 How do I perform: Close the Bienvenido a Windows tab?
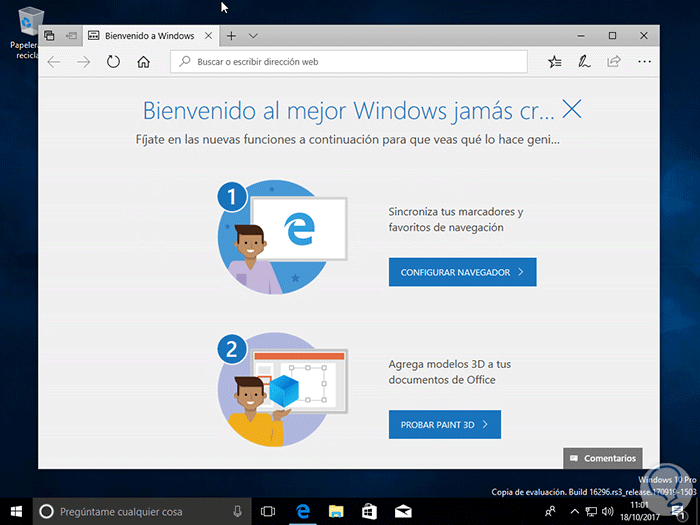point(208,36)
